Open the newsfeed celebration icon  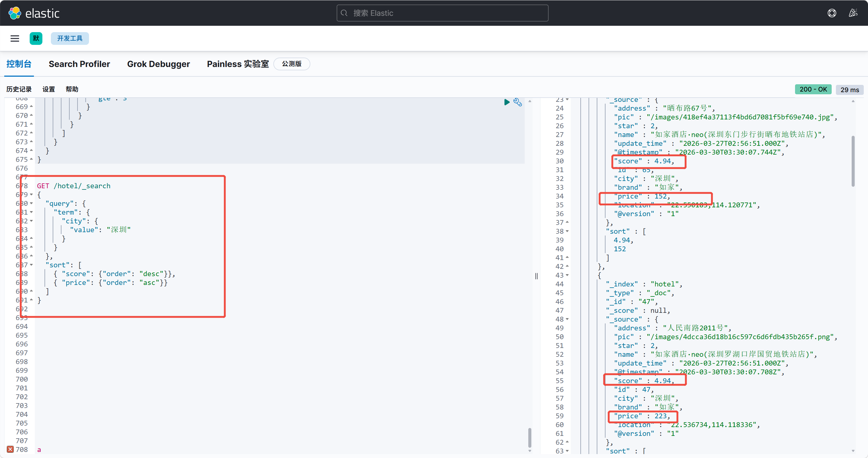(853, 13)
